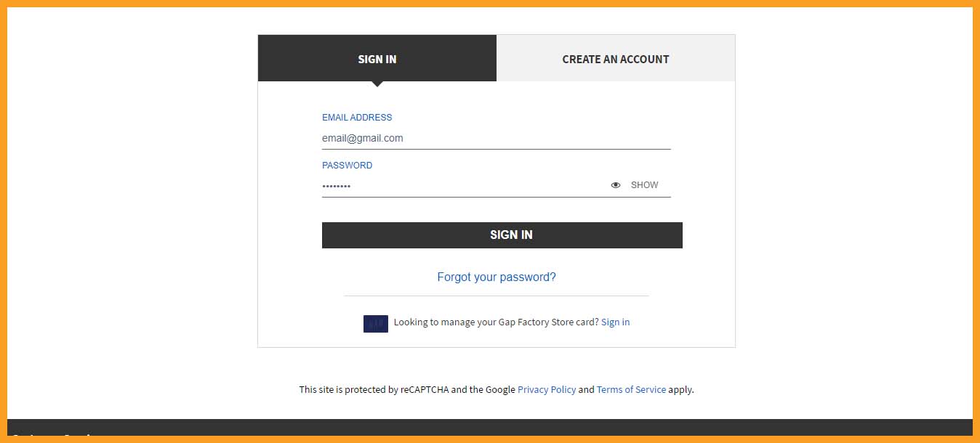
Task: Click the EMAIL ADDRESS field label
Action: point(357,117)
